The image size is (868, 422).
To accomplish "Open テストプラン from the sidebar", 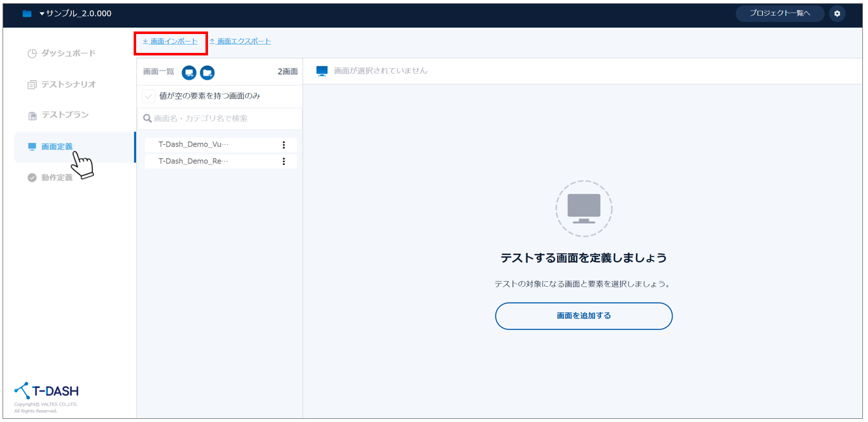I will point(64,115).
